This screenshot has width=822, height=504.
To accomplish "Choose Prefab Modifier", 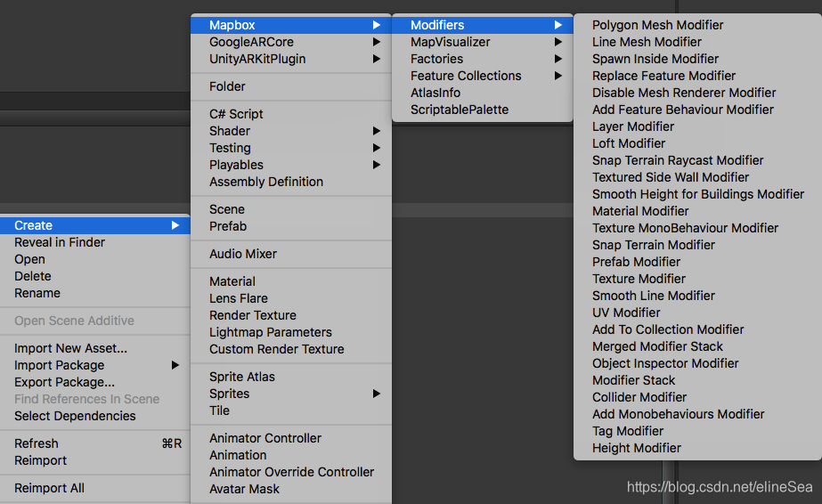I will 697,262.
